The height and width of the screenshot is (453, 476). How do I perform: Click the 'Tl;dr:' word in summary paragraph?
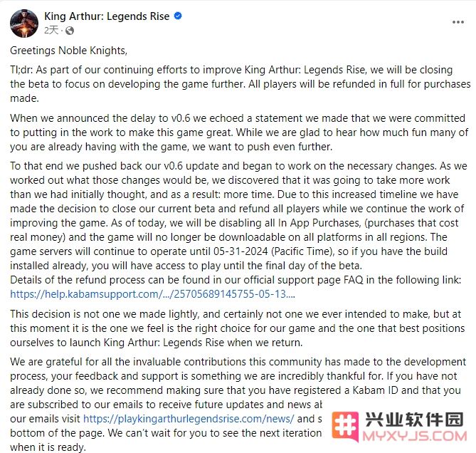[x=21, y=70]
